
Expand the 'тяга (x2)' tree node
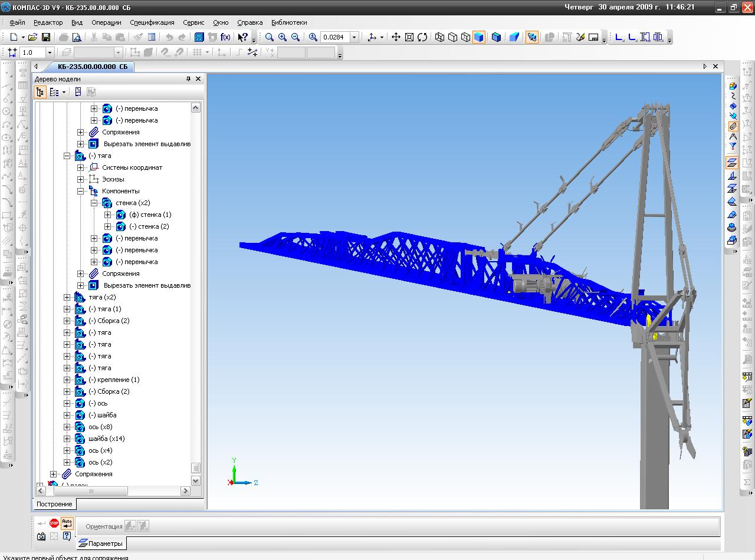pos(67,297)
